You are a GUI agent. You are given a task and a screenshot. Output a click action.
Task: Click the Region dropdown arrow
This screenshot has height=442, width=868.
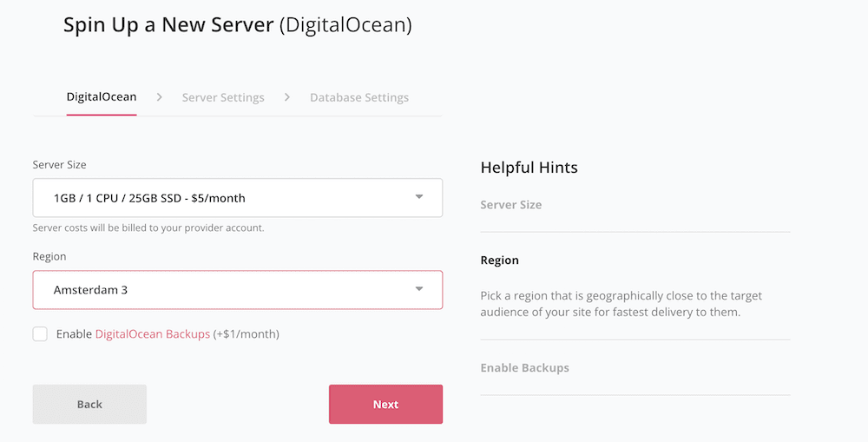[419, 289]
